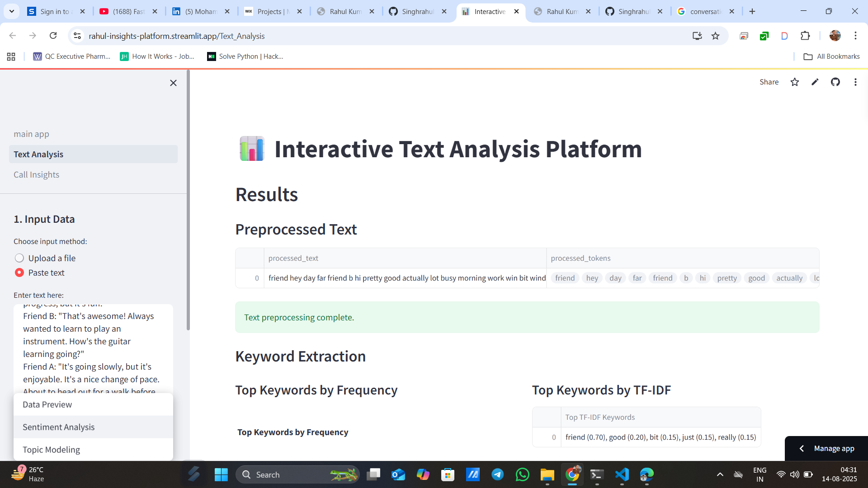Click the 'good' token chip
The height and width of the screenshot is (488, 868).
pos(756,278)
